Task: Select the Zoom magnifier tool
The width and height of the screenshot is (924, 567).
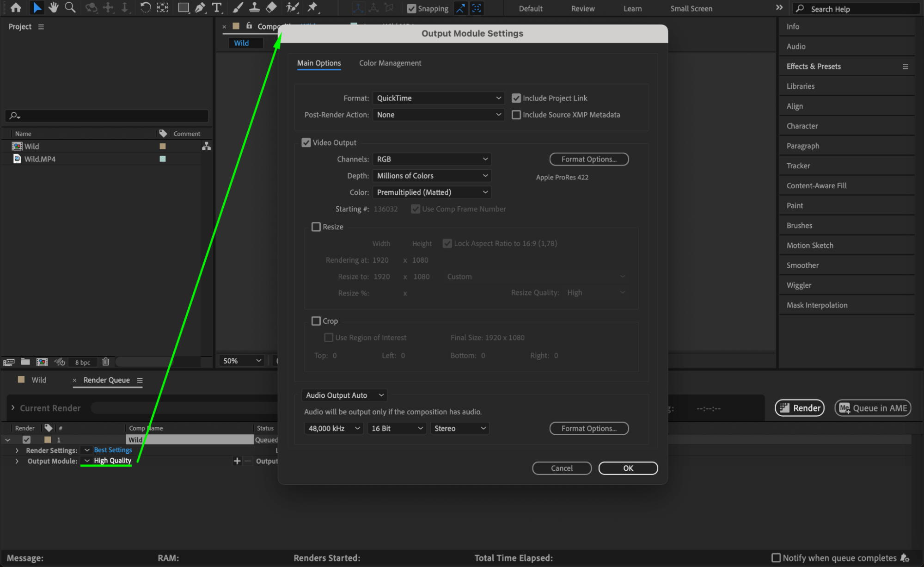Action: (70, 7)
